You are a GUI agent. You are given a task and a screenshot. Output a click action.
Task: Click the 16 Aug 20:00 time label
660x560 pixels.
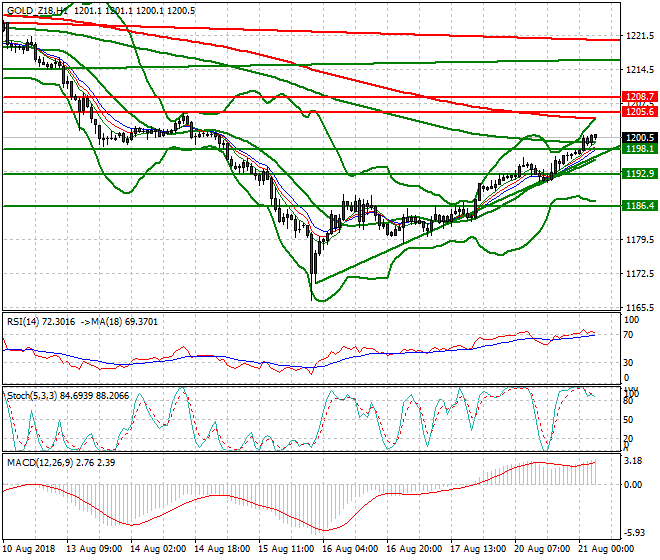pos(414,549)
